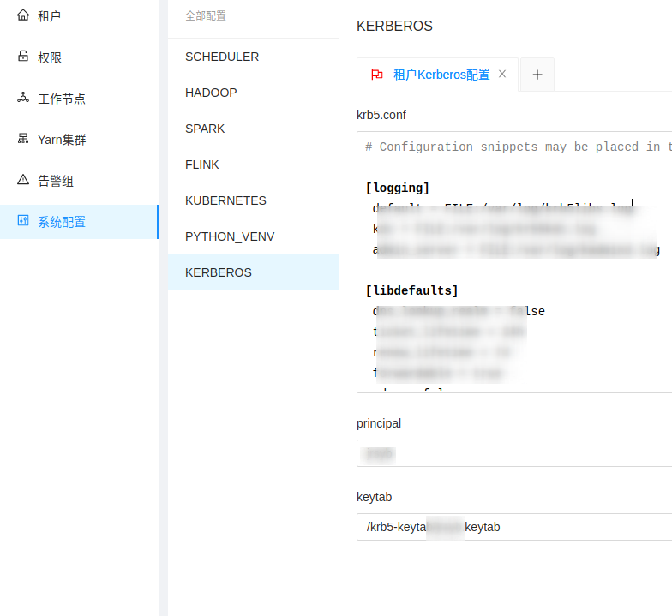Click the [libdefaults] section line
The width and height of the screenshot is (672, 616).
[x=411, y=290]
